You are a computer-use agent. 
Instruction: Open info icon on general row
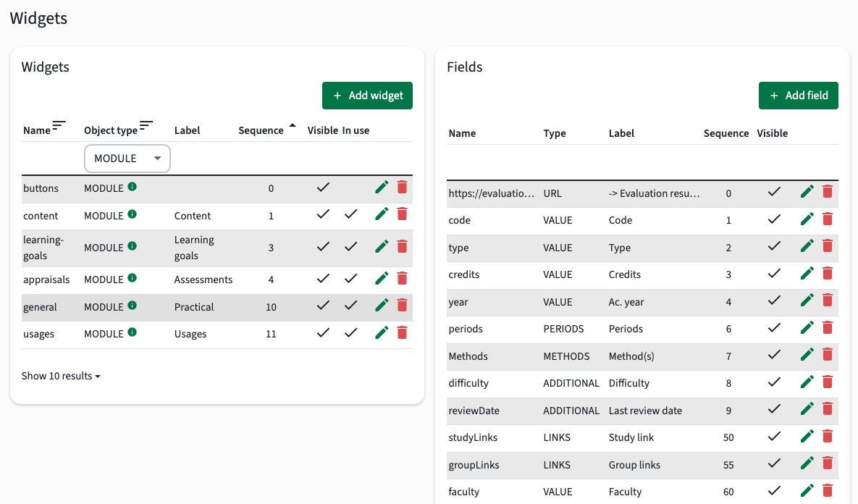pos(132,306)
